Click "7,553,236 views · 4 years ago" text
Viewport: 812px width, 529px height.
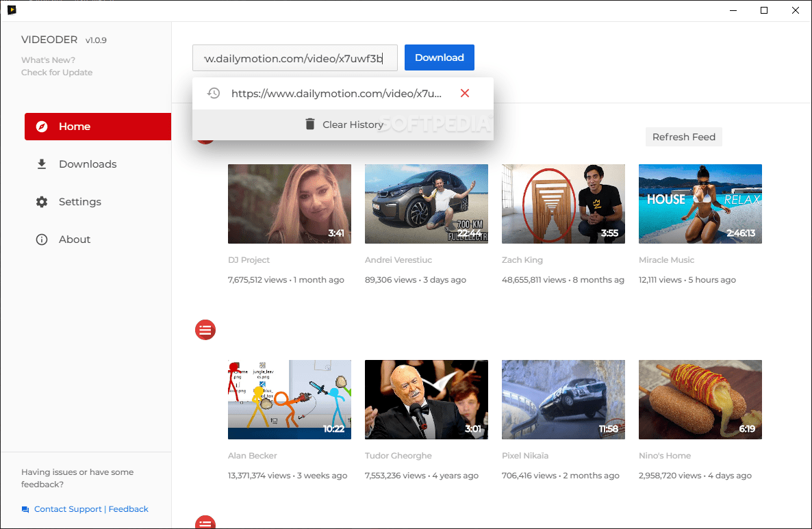422,475
